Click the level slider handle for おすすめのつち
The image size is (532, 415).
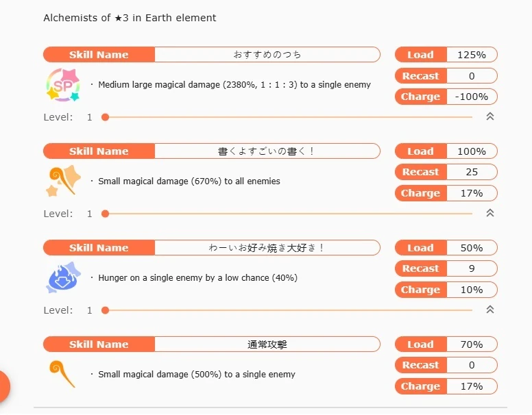coord(105,117)
